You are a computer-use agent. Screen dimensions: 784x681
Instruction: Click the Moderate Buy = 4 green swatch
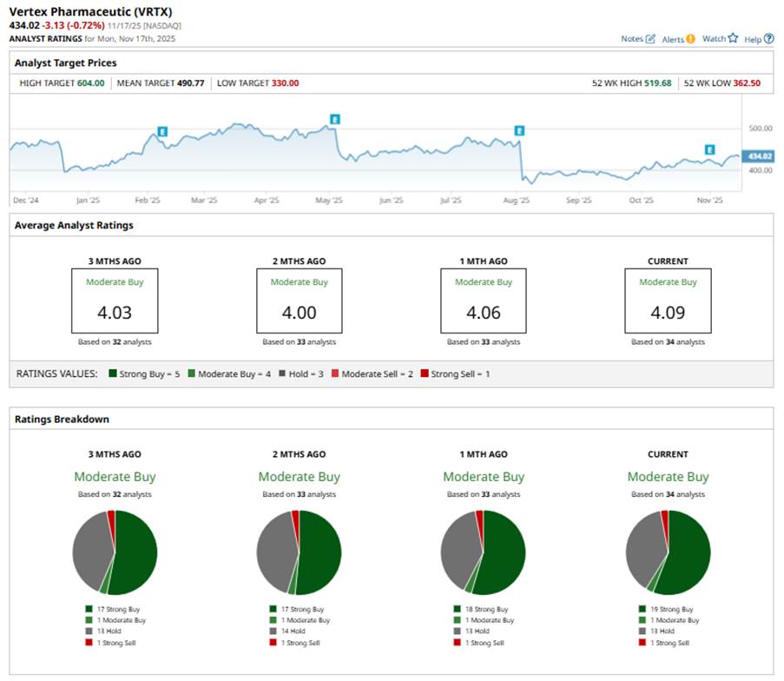192,374
